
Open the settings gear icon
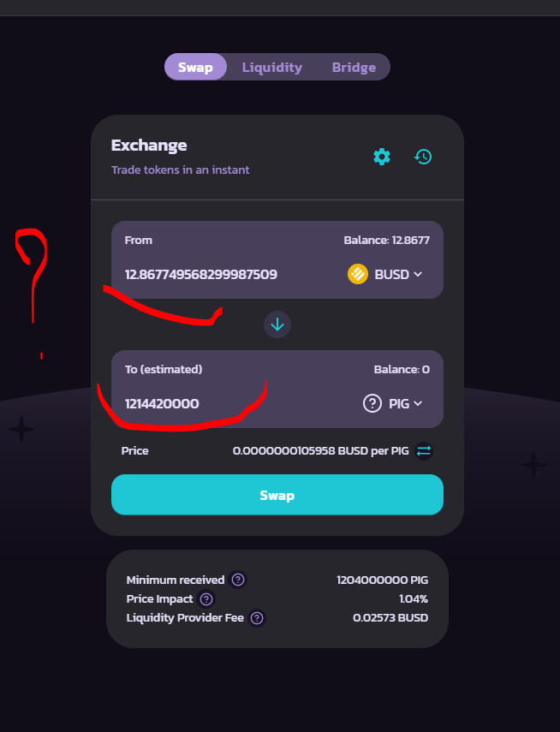tap(382, 157)
